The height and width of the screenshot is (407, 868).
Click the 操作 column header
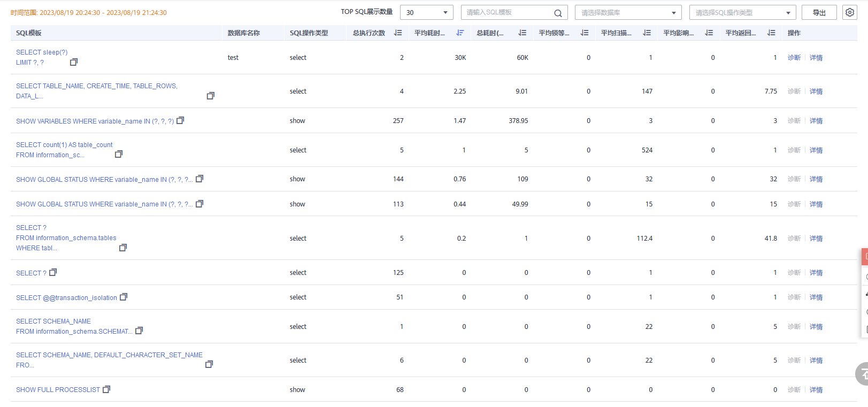click(x=794, y=33)
